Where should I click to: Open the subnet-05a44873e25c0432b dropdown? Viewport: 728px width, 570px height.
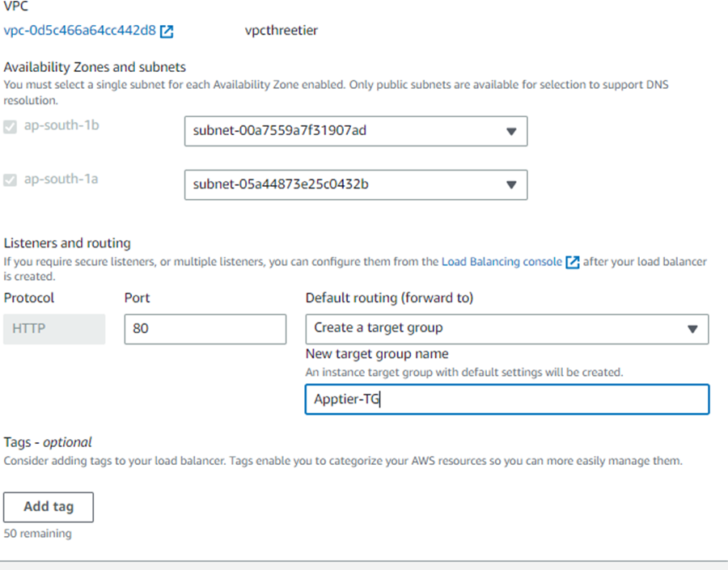click(356, 184)
